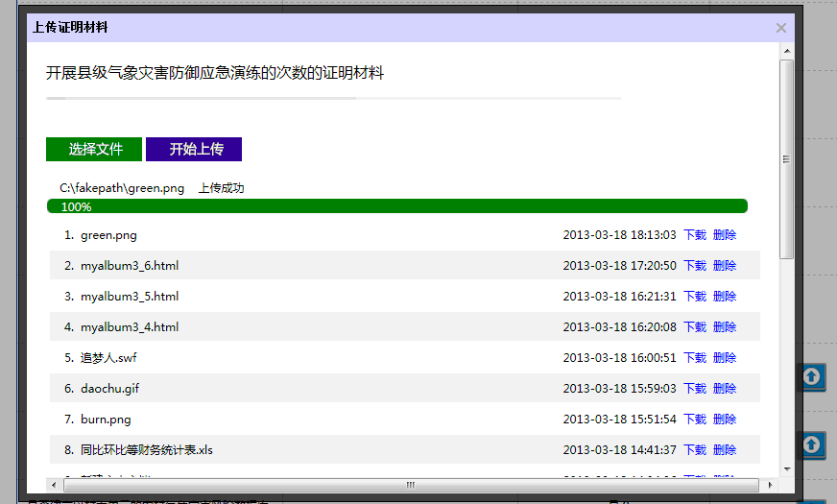Screen dimensions: 837x504
Task: Click timestamp 2013-03-18 18:13:03
Action: tap(620, 235)
